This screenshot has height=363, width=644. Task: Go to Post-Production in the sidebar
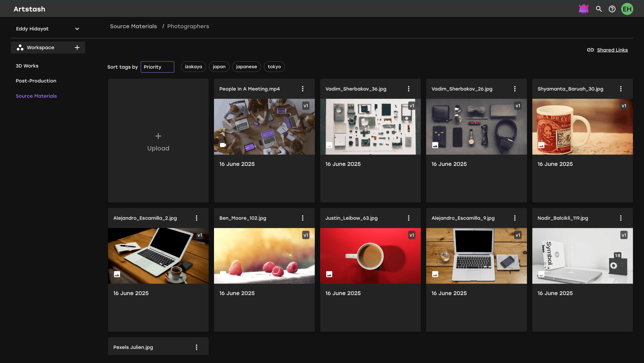[x=36, y=81]
